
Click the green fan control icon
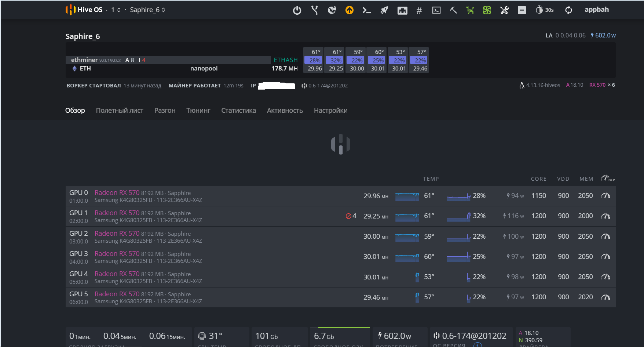487,10
